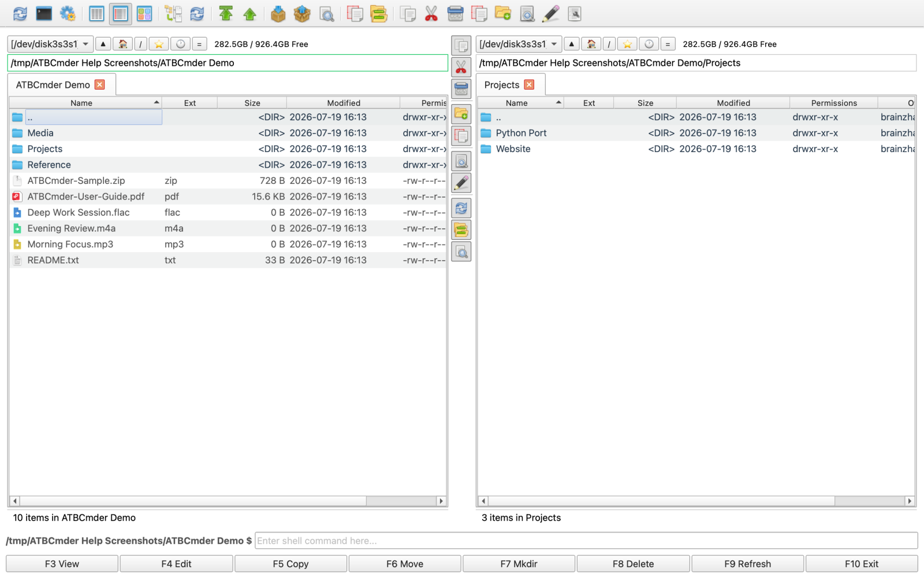Sort right panel by Permissions column header
Viewport: 924px width, 578px height.
click(x=834, y=103)
